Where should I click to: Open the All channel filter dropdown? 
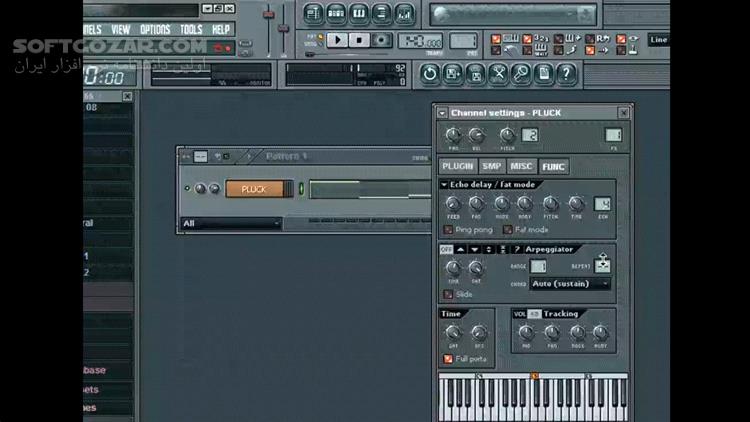tap(232, 223)
